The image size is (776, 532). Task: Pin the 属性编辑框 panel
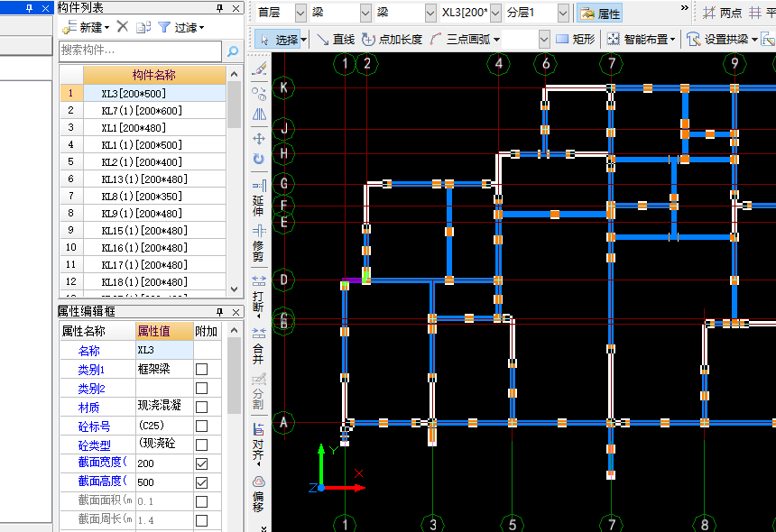pos(220,311)
